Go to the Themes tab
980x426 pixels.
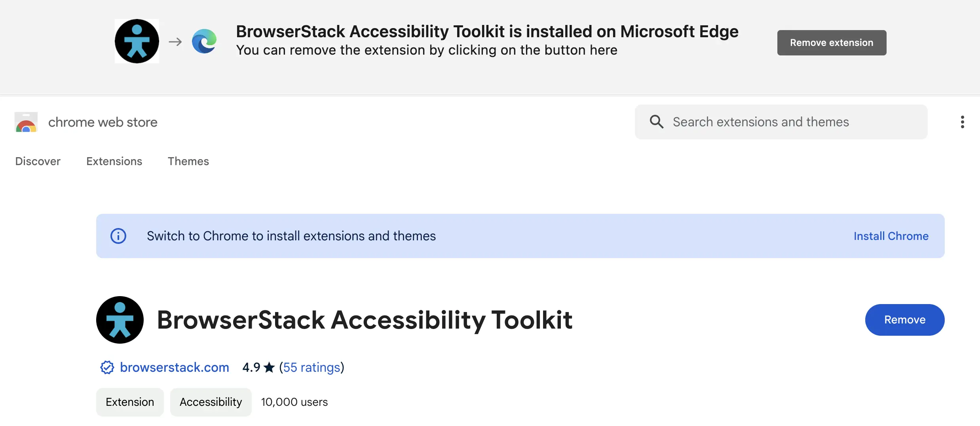[188, 161]
